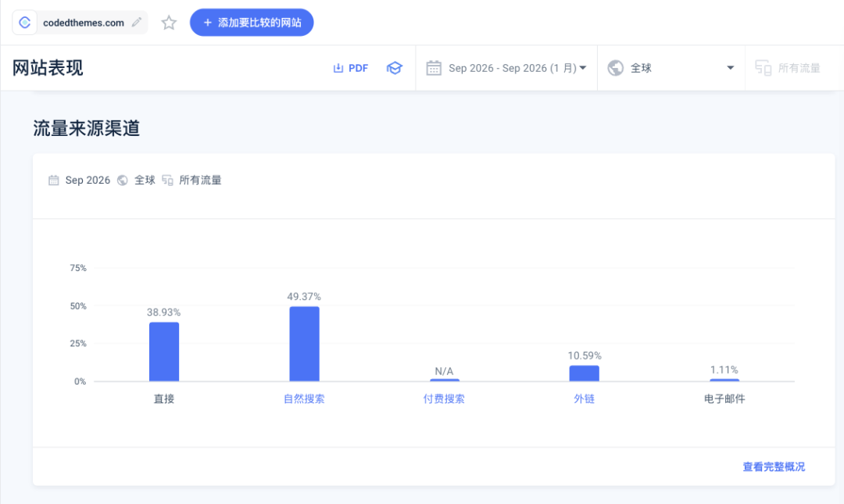Image resolution: width=844 pixels, height=504 pixels.
Task: Click devices icon next to 所有流量
Action: 764,68
